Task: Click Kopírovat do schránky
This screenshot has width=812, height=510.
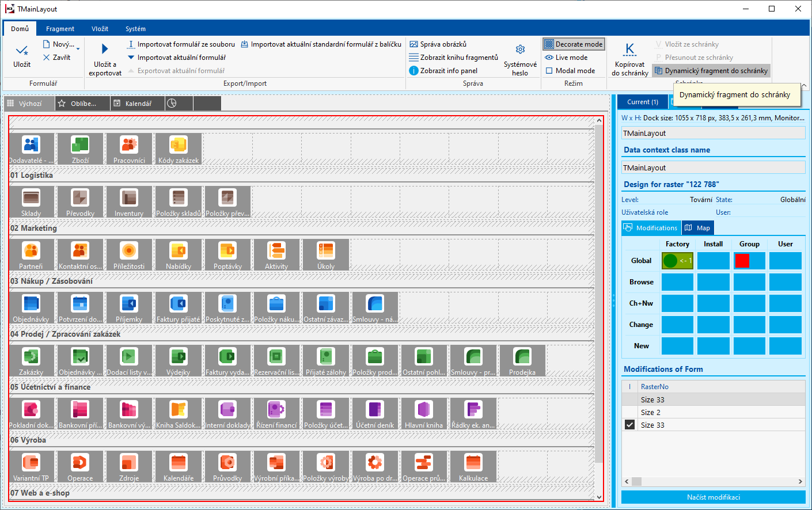Action: click(x=629, y=59)
